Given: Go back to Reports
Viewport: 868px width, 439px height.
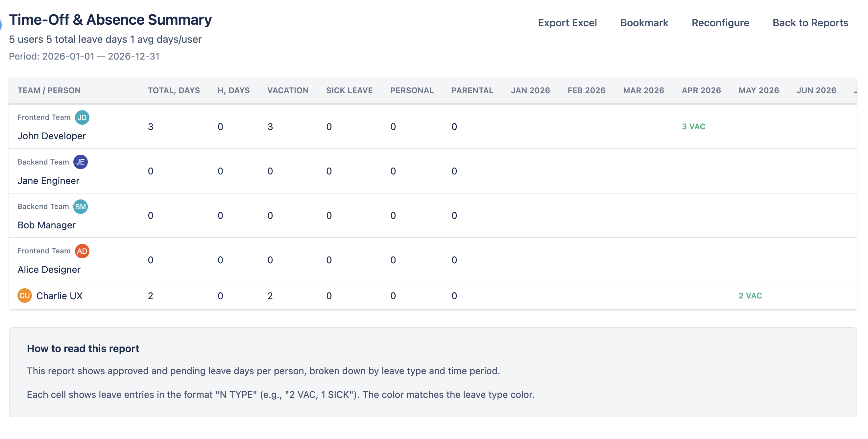Looking at the screenshot, I should tap(810, 23).
